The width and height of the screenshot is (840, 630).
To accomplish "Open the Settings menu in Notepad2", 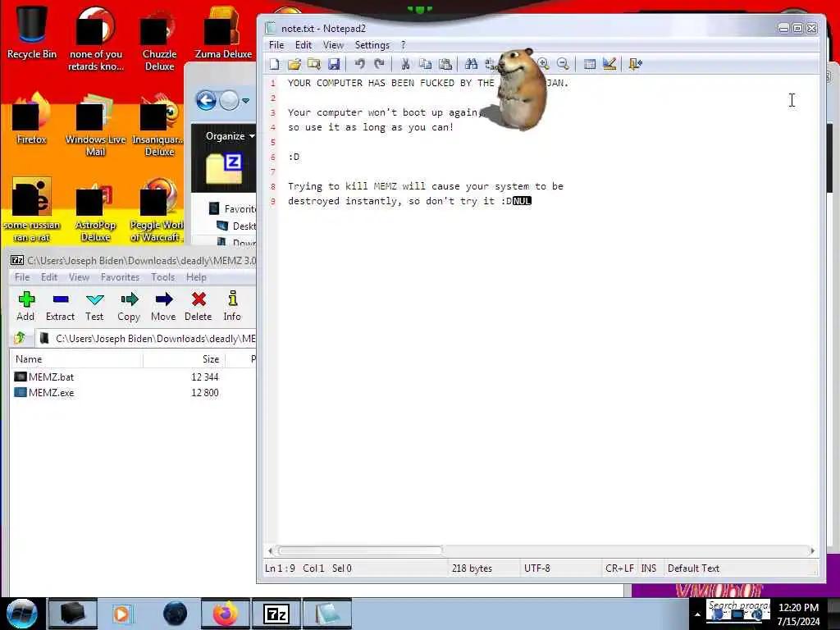I will tap(372, 45).
